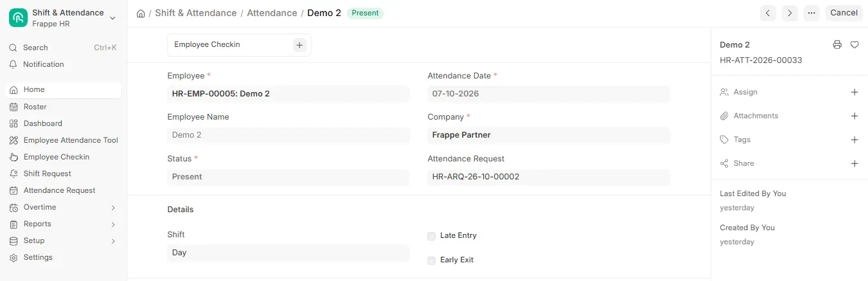Click the Attendance Date field
868x281 pixels.
(549, 94)
